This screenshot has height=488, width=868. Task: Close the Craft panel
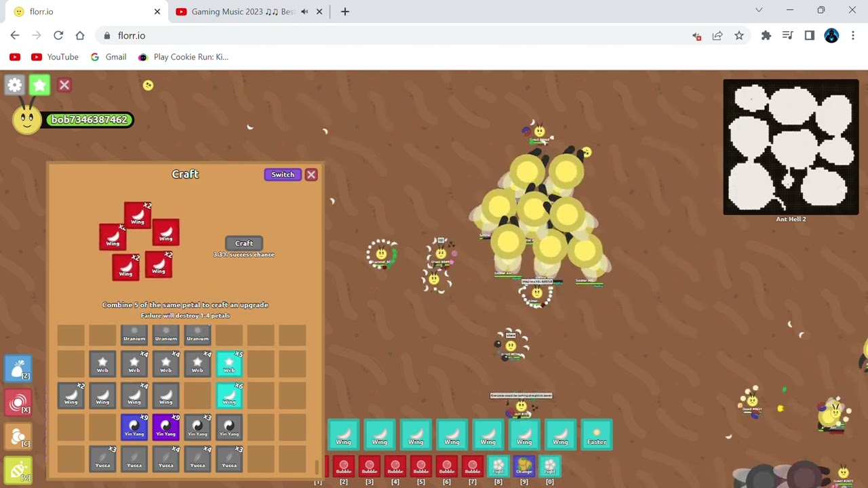(311, 175)
